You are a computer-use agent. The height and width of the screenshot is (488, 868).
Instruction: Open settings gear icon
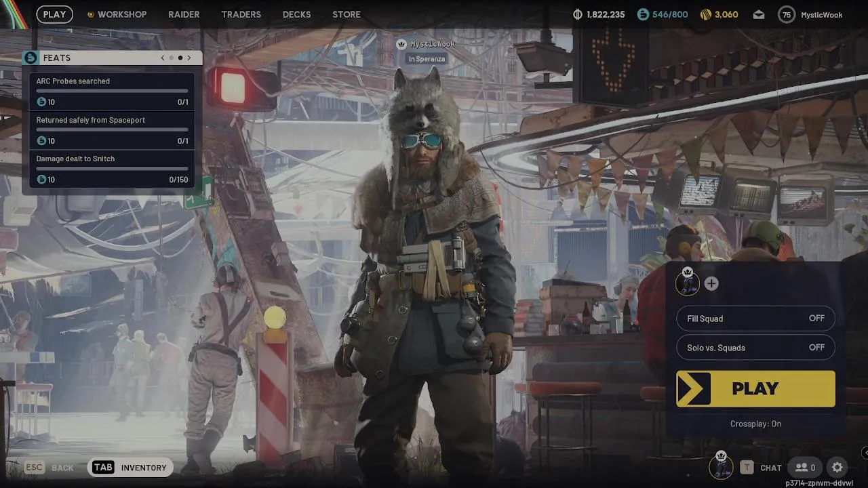[x=837, y=468]
